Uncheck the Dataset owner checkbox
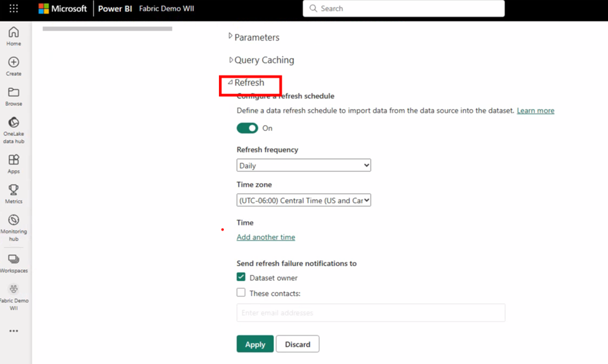Image resolution: width=608 pixels, height=364 pixels. [241, 277]
